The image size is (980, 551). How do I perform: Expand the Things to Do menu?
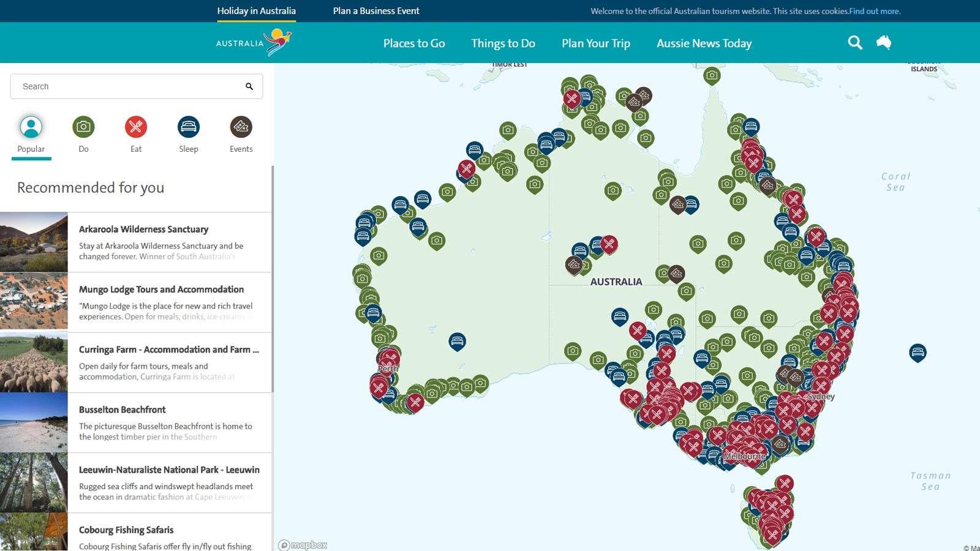coord(503,43)
